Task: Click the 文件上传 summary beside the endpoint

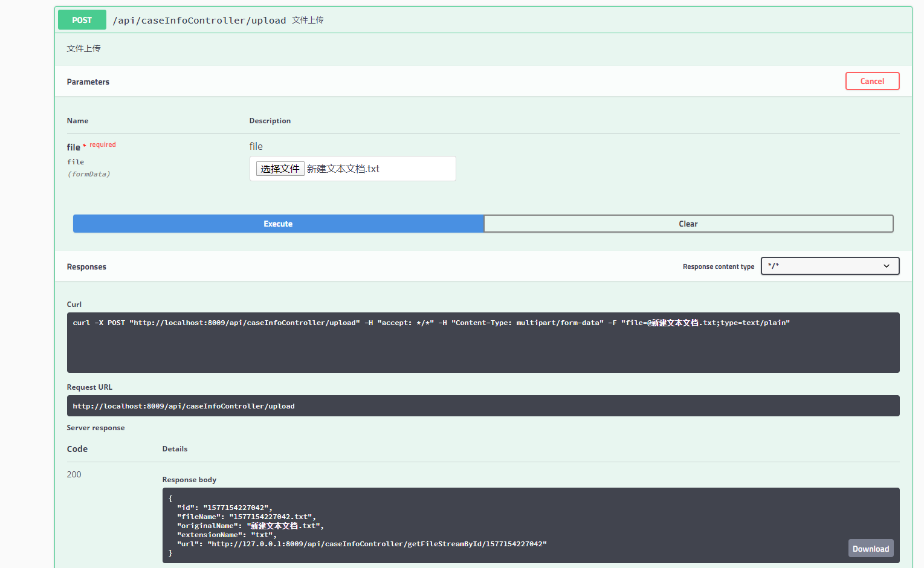Action: [x=308, y=20]
